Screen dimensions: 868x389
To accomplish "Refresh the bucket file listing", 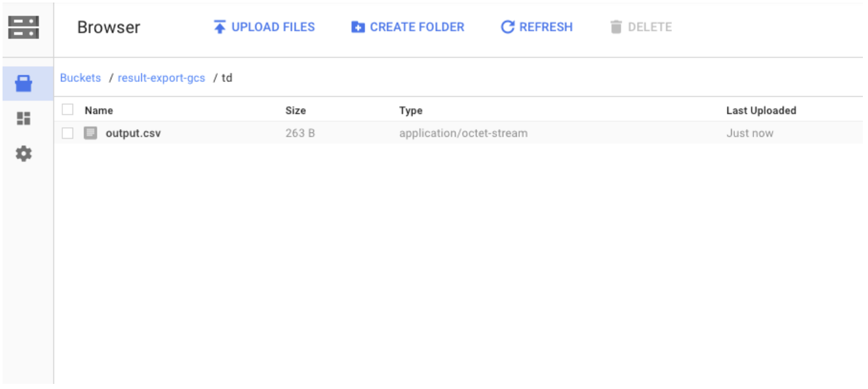I will 536,27.
